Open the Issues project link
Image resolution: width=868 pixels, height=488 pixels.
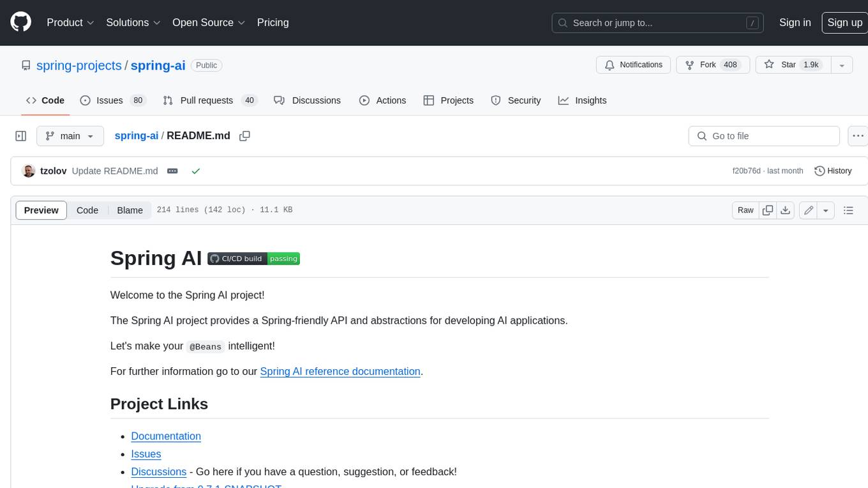click(146, 454)
